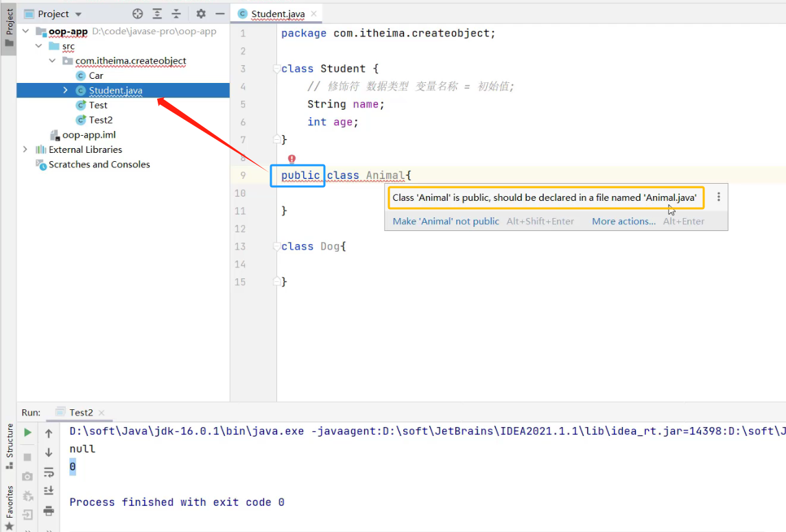Open the tooltip's three-dot options menu
The height and width of the screenshot is (532, 786).
(718, 197)
